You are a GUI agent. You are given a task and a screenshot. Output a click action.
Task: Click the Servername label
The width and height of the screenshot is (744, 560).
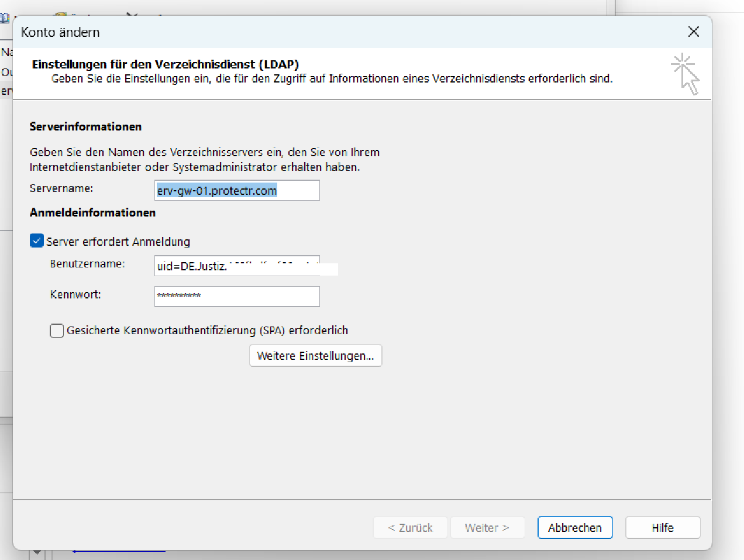click(61, 188)
